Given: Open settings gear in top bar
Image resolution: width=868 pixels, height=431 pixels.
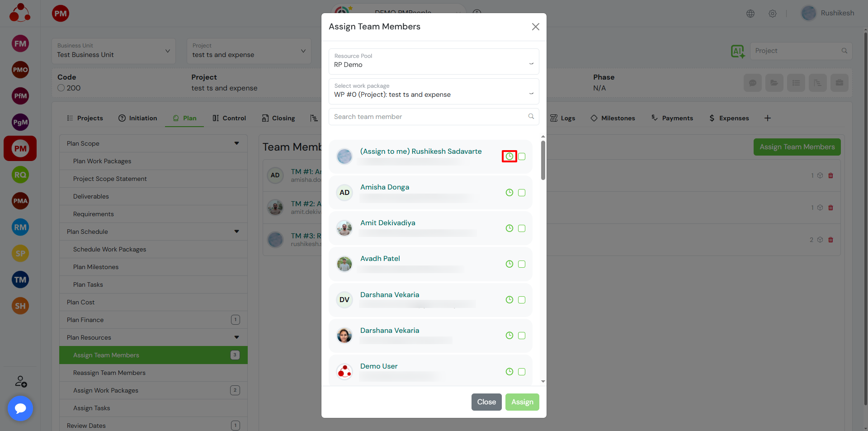Looking at the screenshot, I should coord(773,14).
